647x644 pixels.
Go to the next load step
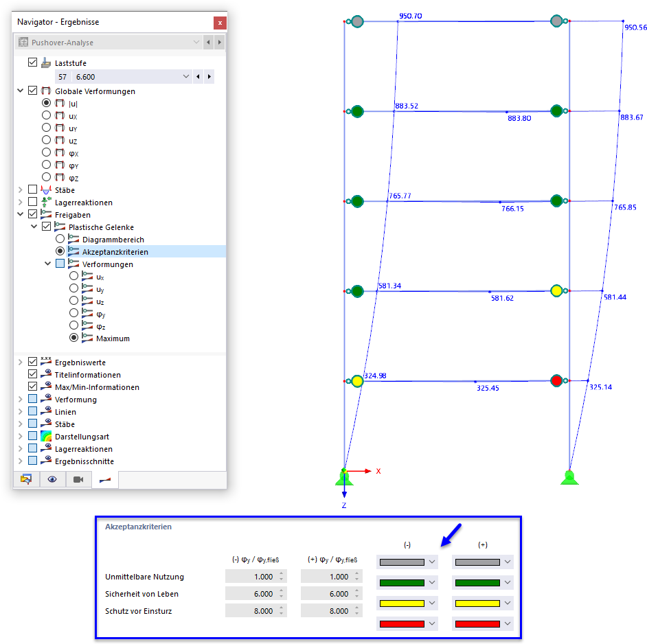[209, 77]
